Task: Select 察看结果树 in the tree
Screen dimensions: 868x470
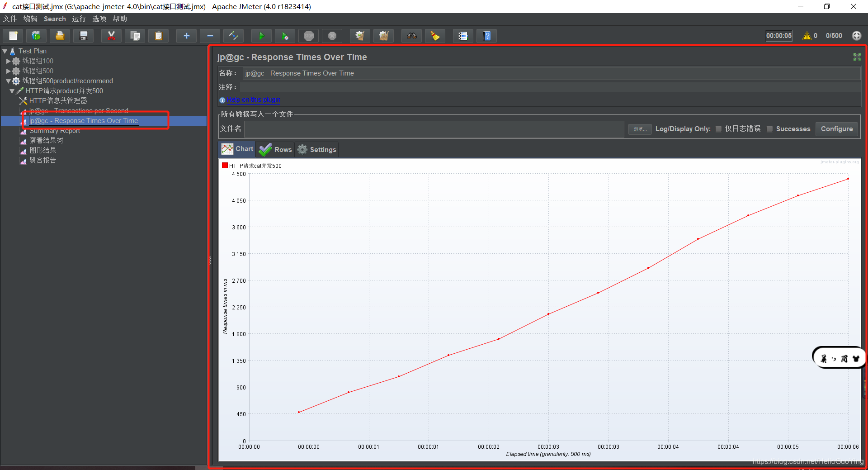Action: (46, 141)
